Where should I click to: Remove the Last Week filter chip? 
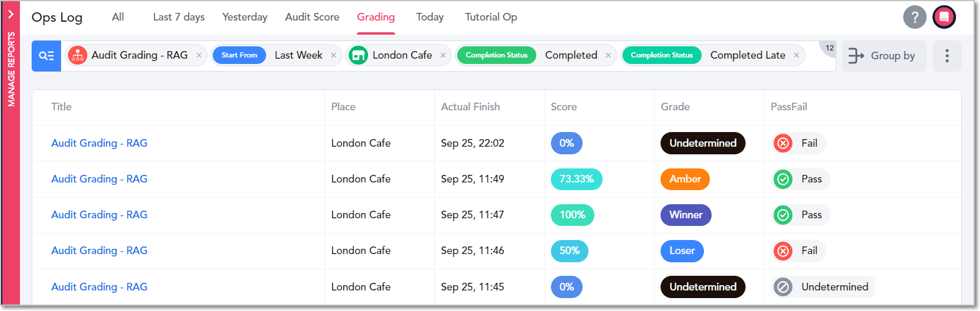334,55
